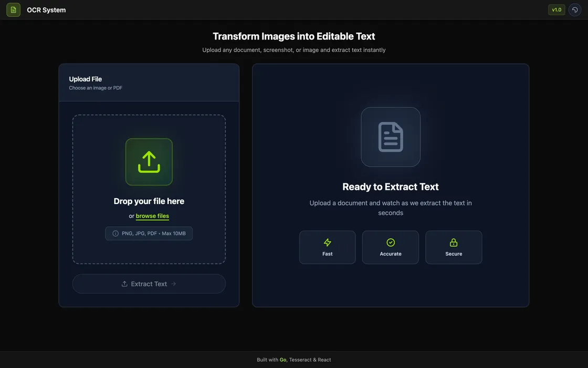Click the lightning bolt Fast icon

(x=328, y=242)
